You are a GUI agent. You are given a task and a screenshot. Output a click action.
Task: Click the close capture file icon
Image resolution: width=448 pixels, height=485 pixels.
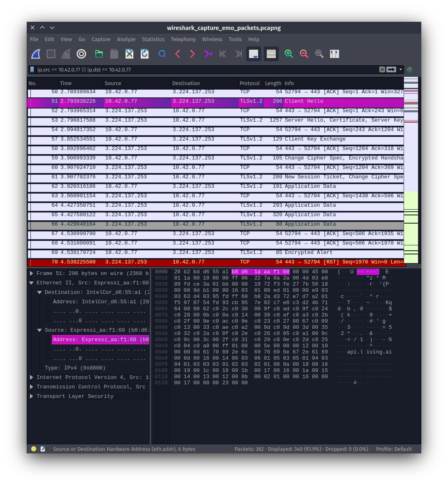pos(129,54)
